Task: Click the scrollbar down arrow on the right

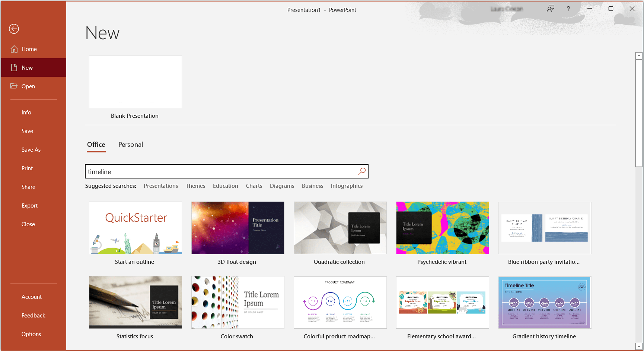Action: coord(639,346)
